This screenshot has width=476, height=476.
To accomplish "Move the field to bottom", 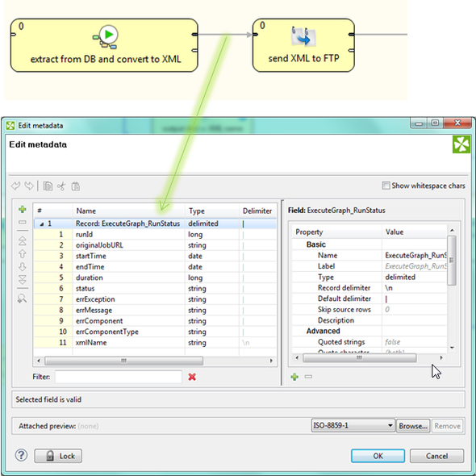I will pos(22,280).
